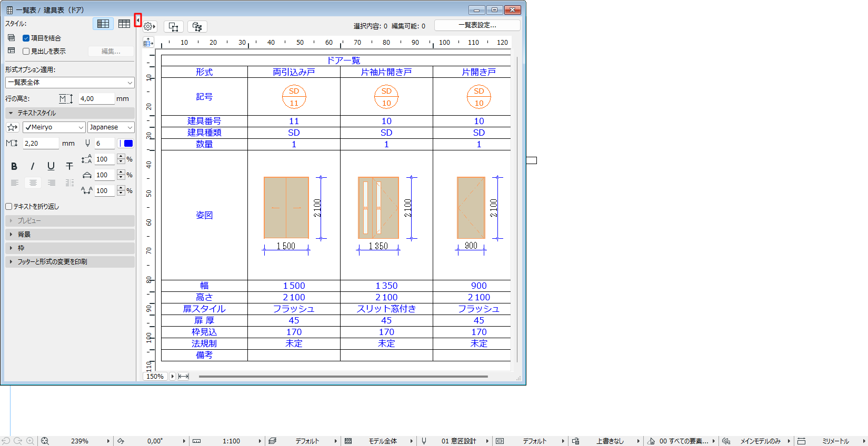Click the fit-in-window icon in status bar
868x446 pixels.
coord(45,441)
